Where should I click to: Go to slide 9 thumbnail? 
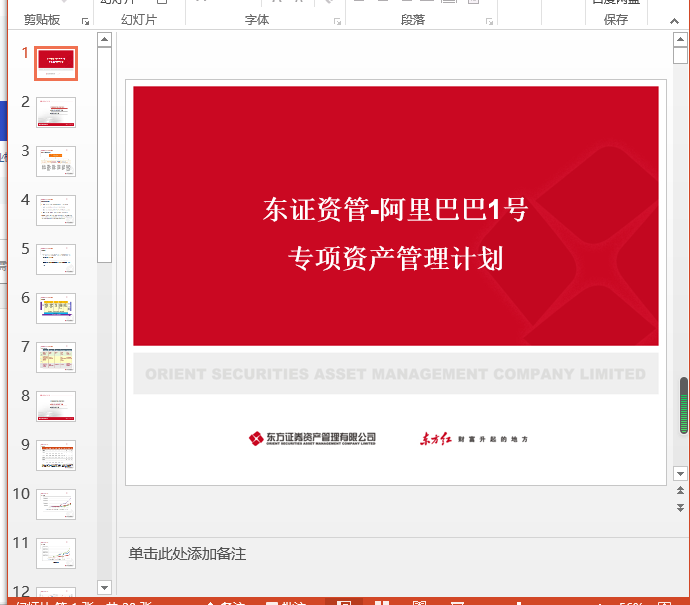click(56, 455)
